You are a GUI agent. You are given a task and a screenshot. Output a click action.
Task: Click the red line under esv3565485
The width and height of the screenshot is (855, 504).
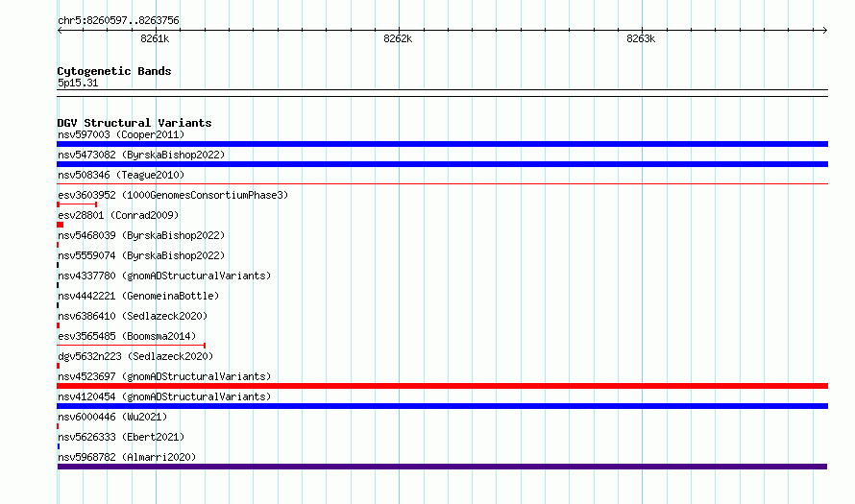(131, 346)
